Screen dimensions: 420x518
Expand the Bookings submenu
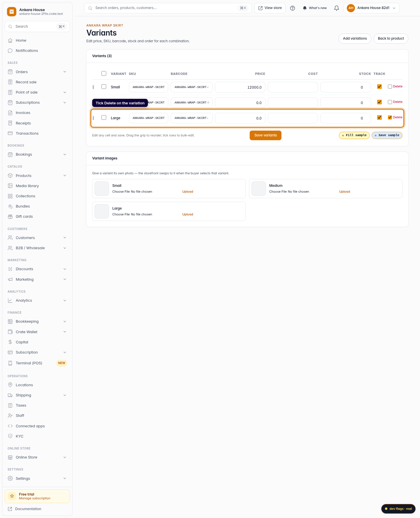37,154
